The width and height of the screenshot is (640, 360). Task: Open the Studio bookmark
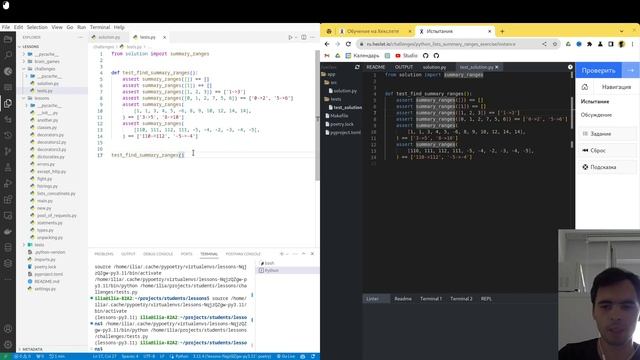tap(406, 56)
